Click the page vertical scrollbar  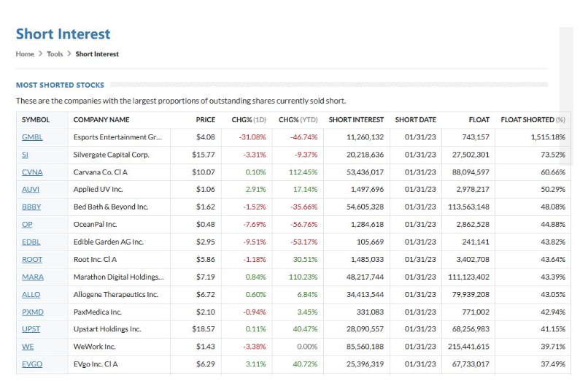point(566,96)
